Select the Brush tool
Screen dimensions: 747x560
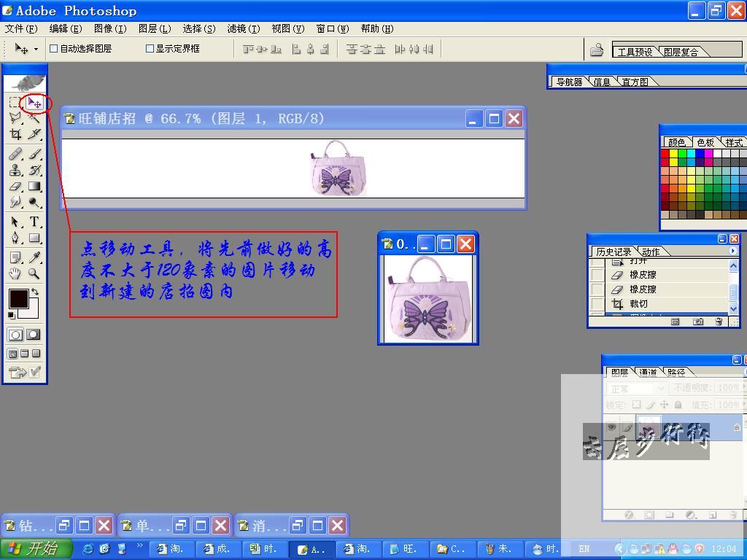[34, 154]
